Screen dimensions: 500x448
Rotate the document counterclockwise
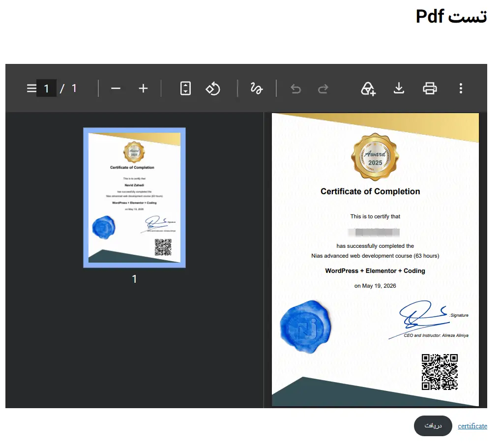[x=213, y=89]
